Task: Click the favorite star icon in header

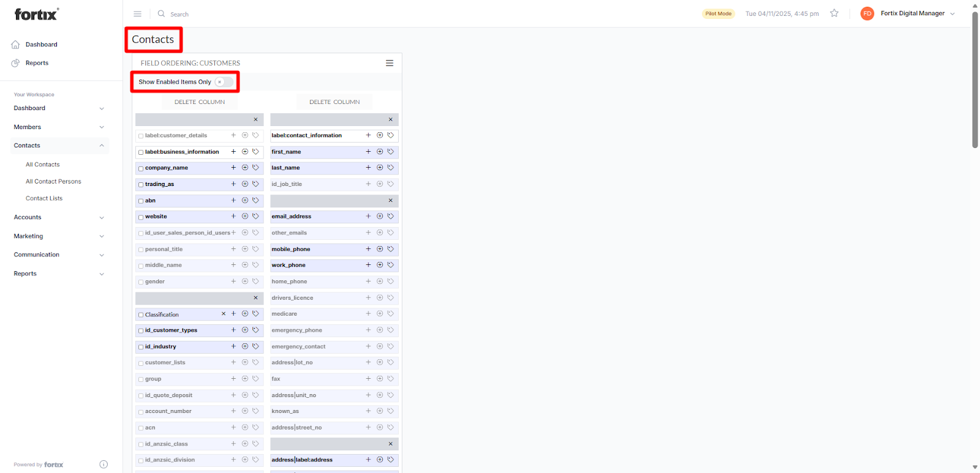Action: point(834,13)
